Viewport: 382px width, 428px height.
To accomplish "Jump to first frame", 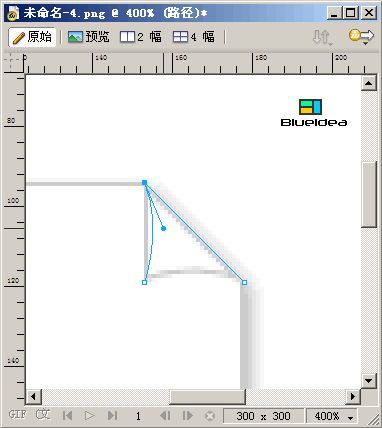I will [x=68, y=416].
